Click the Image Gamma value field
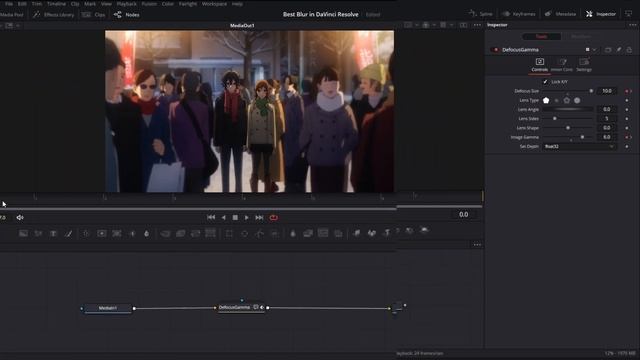The height and width of the screenshot is (360, 640). click(x=607, y=137)
